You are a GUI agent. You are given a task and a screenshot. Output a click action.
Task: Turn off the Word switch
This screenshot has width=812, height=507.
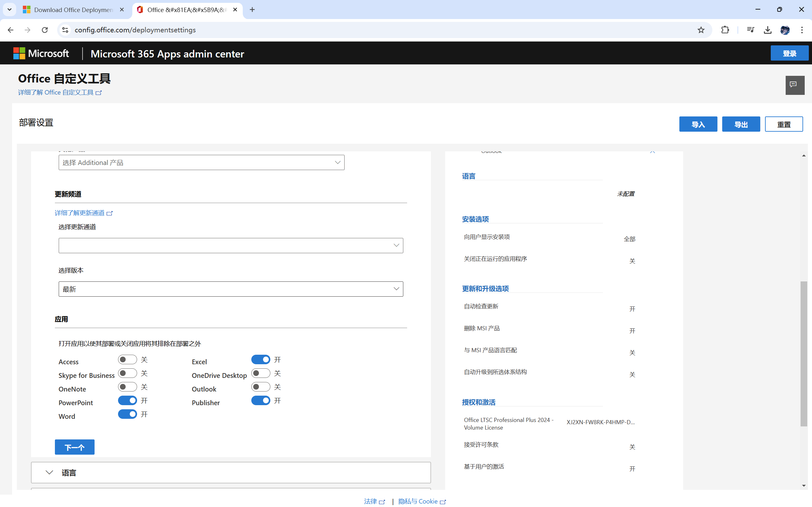click(x=127, y=414)
